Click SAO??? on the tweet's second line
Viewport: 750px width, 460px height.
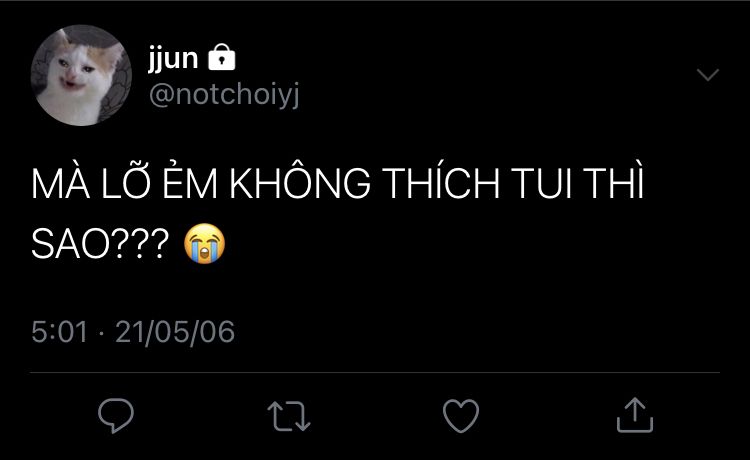(x=100, y=244)
